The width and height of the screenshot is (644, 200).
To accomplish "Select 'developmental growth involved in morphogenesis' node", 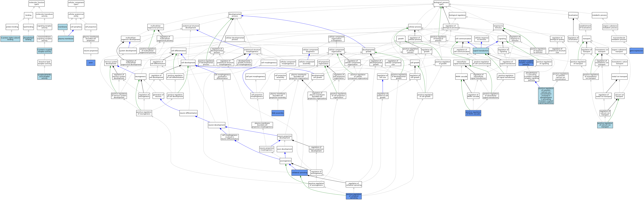I will tap(244, 63).
